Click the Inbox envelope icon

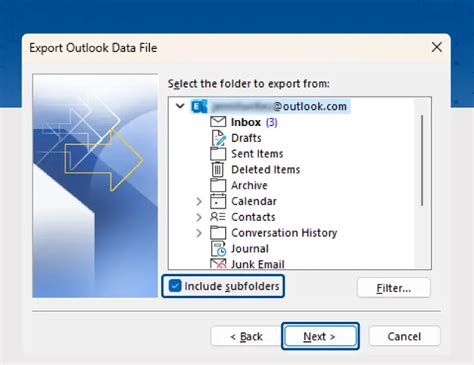[218, 122]
